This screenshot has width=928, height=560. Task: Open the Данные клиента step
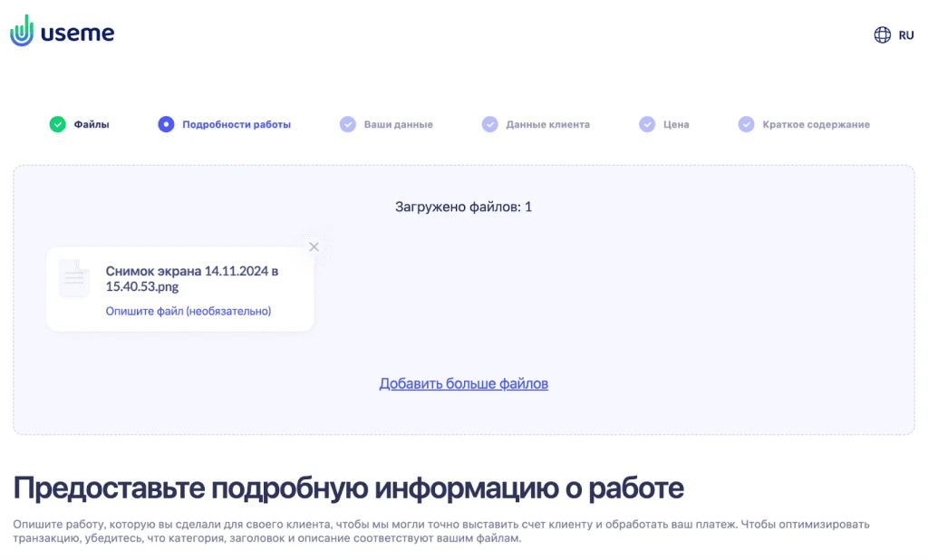point(547,124)
